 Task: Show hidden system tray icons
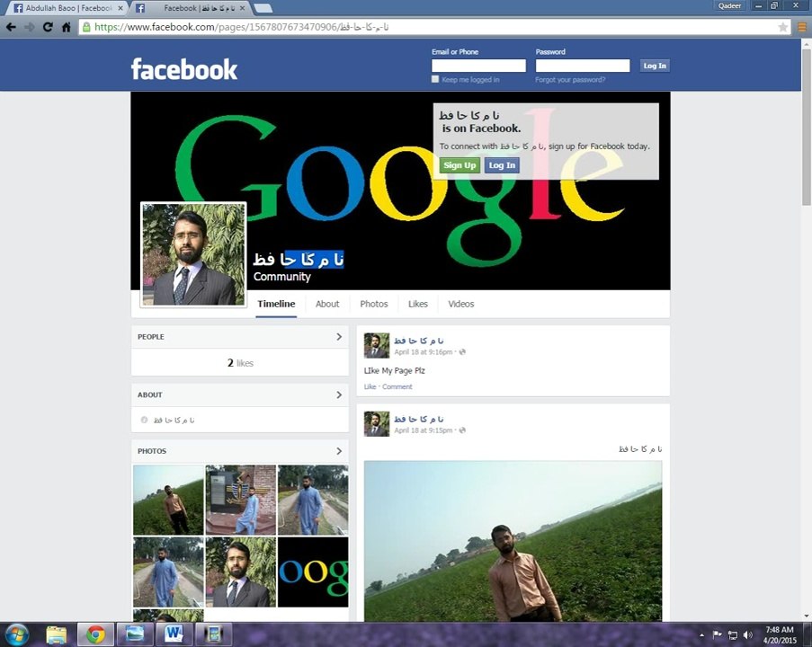coord(701,635)
